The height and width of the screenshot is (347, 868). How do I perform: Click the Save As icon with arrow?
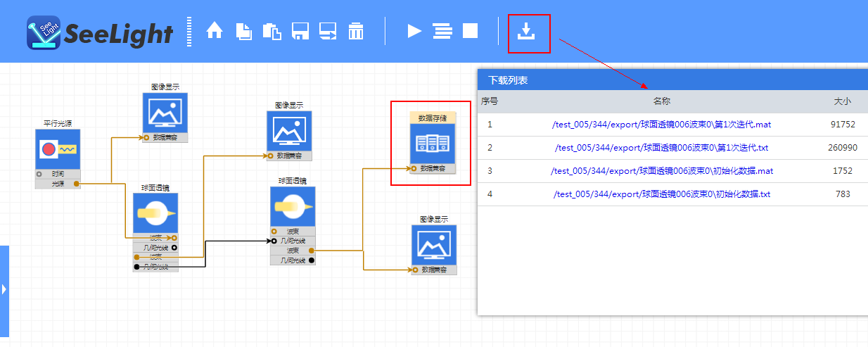tap(328, 31)
